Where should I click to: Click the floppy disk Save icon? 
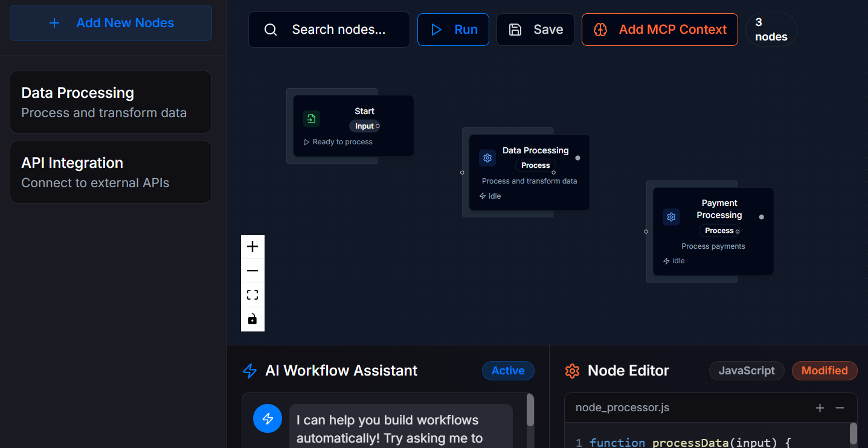point(515,30)
